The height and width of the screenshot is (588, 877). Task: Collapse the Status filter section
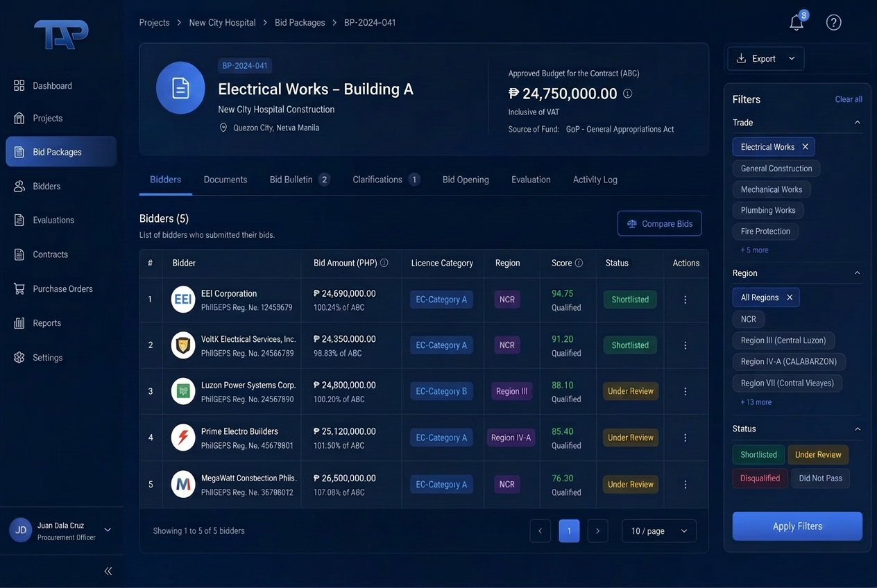[x=857, y=429]
